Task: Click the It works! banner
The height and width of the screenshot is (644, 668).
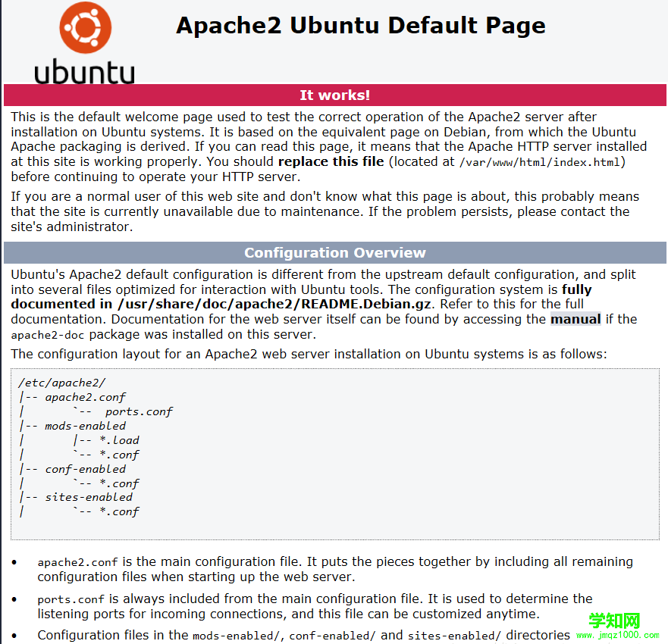Action: pyautogui.click(x=335, y=95)
